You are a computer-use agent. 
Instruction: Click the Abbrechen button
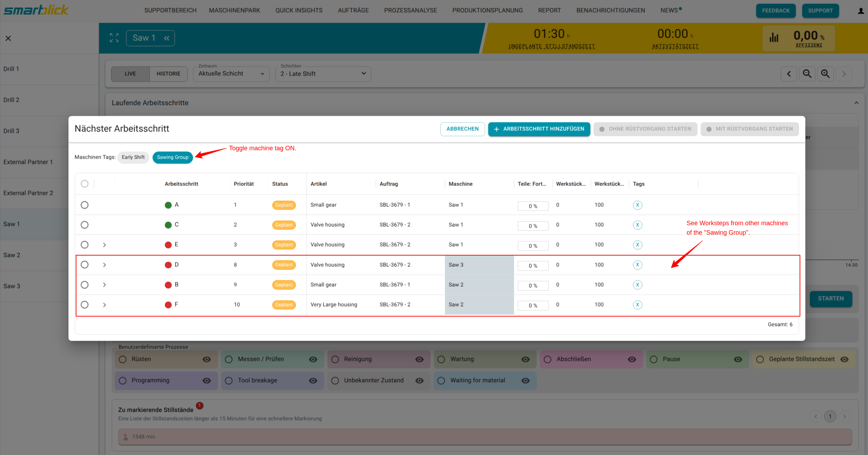tap(462, 129)
